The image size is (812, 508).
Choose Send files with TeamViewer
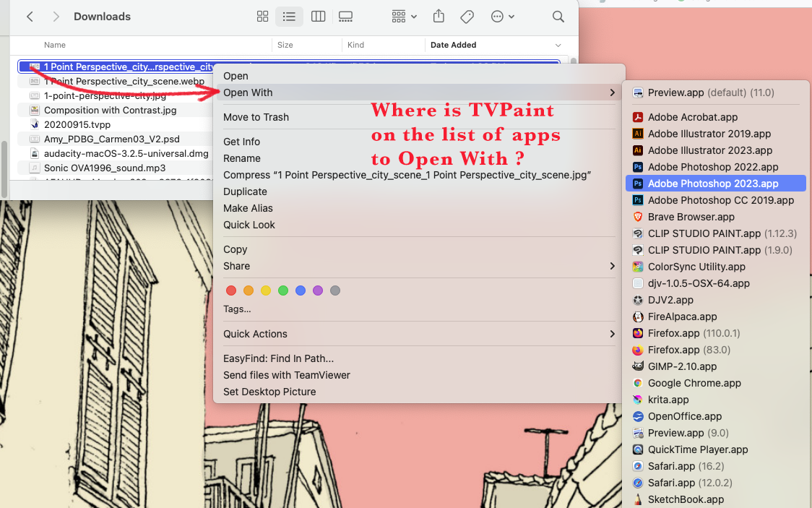tap(287, 376)
